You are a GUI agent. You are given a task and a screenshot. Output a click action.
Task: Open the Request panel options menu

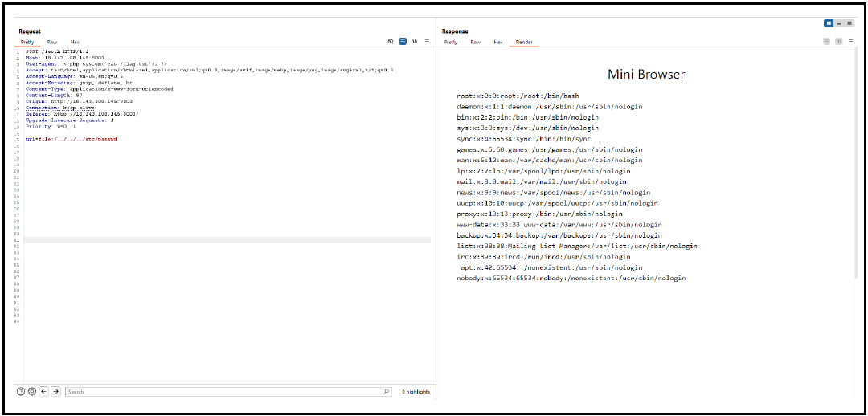(x=427, y=41)
